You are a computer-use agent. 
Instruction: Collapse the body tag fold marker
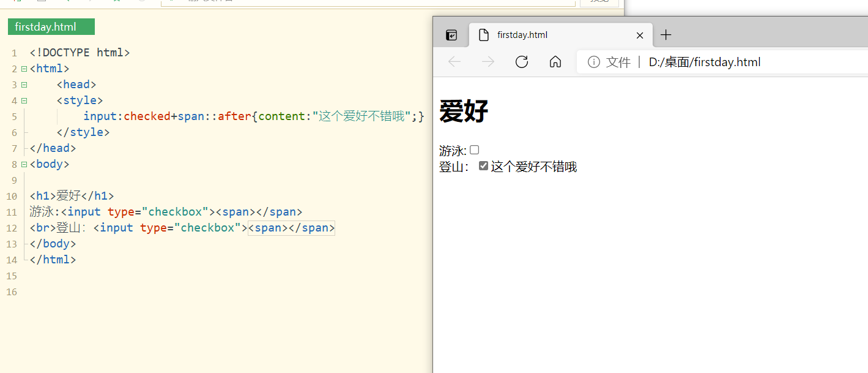click(x=24, y=164)
